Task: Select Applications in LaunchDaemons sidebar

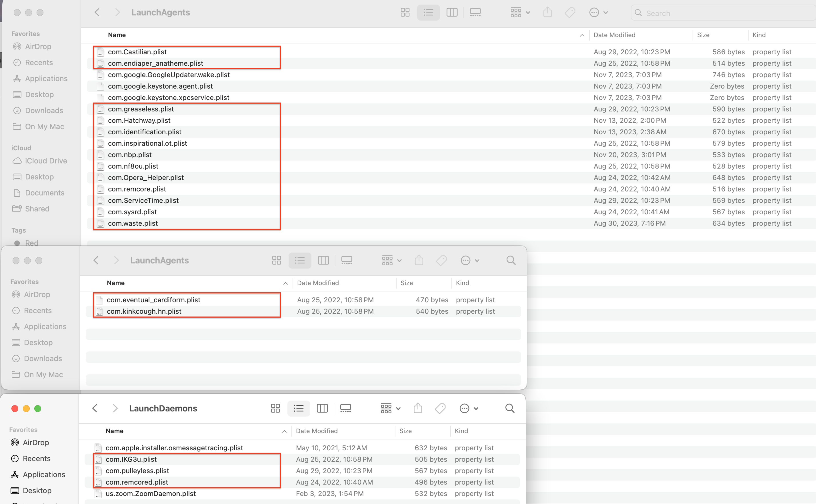Action: tap(44, 474)
